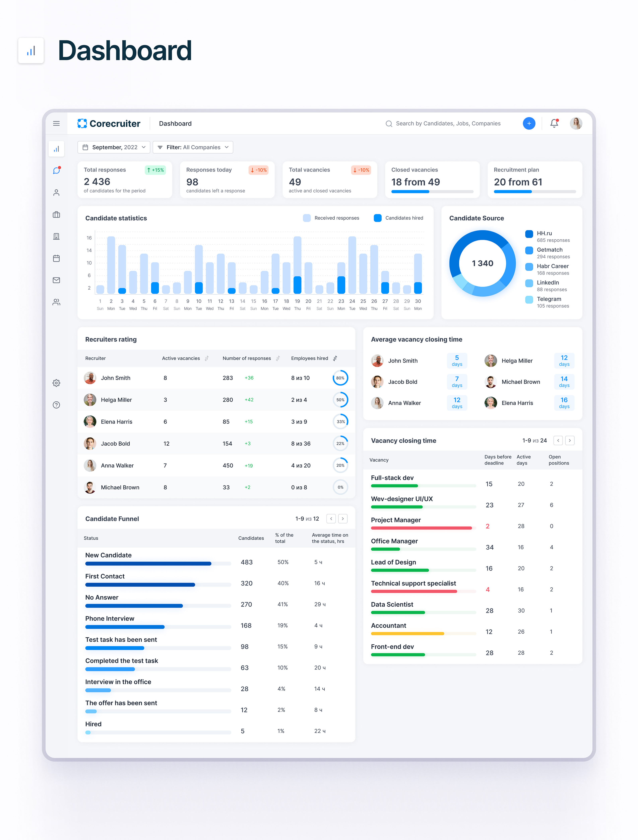Screen dimensions: 638x840
Task: Go to next Vacancy closing time page
Action: point(570,440)
